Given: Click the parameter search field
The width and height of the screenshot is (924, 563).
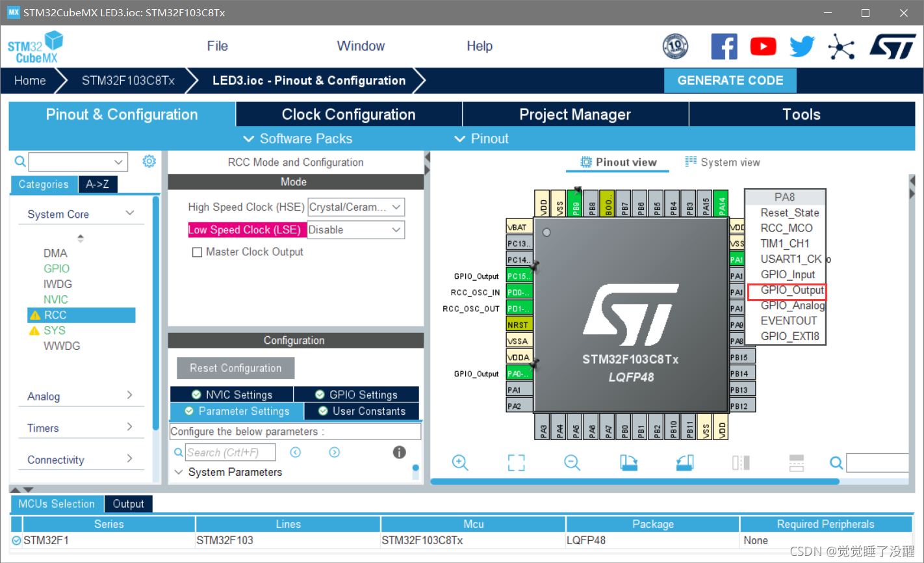Looking at the screenshot, I should pos(230,452).
